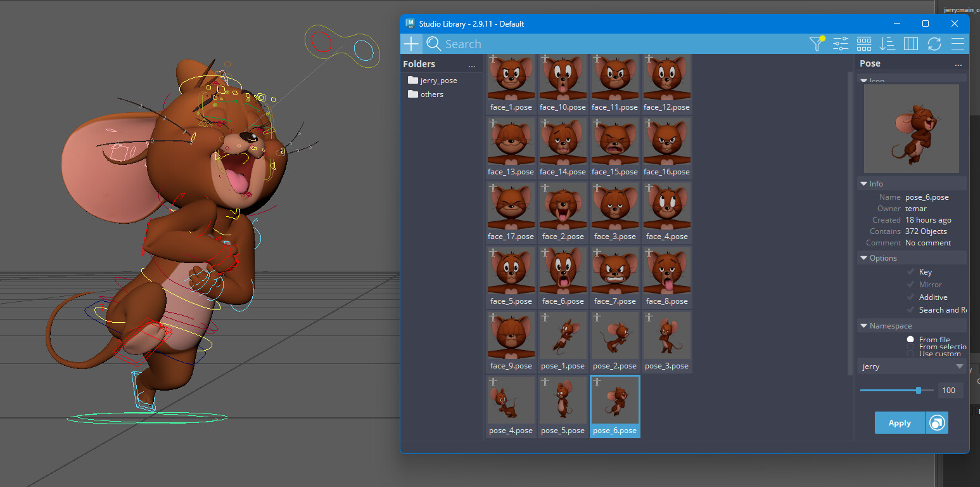Click the columns layout icon
This screenshot has width=980, height=487.
[911, 43]
